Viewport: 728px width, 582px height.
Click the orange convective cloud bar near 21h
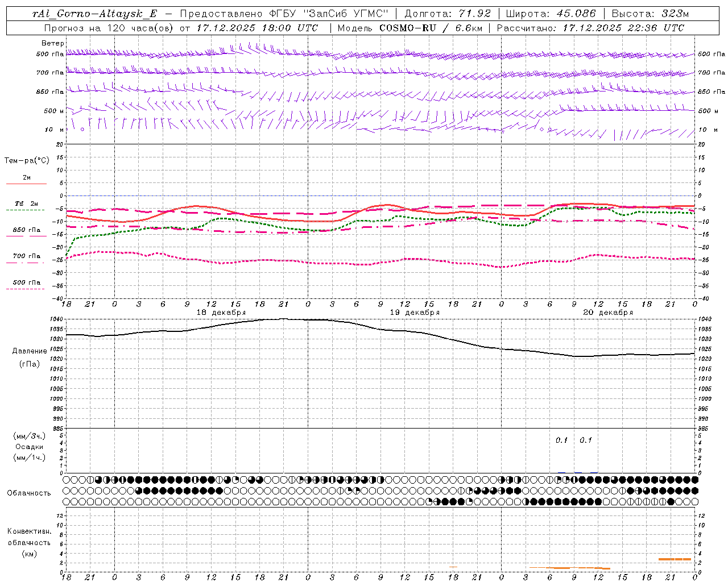point(675,559)
